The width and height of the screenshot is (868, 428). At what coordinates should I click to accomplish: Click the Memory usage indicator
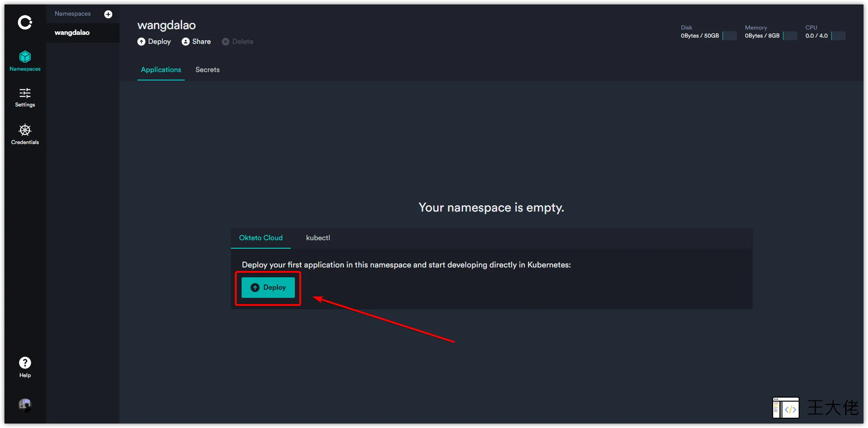770,32
